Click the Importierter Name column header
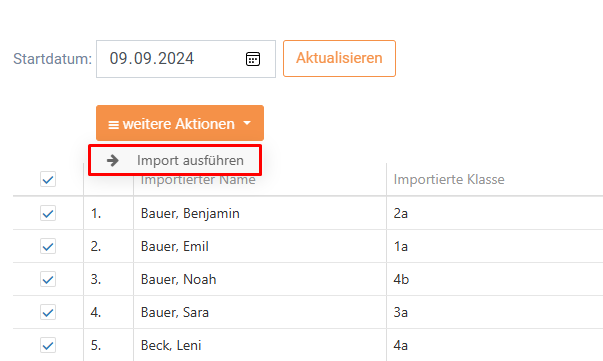Viewport: 603px width, 361px height. [x=198, y=180]
